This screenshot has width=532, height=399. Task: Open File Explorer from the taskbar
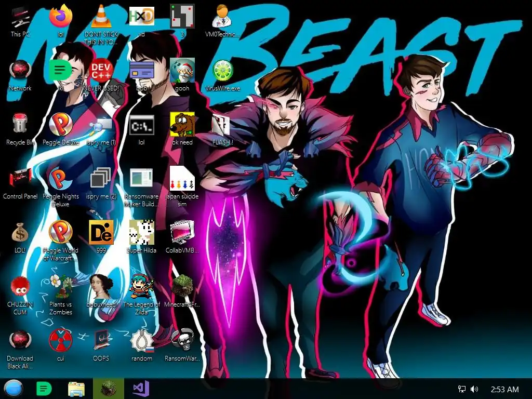point(76,389)
